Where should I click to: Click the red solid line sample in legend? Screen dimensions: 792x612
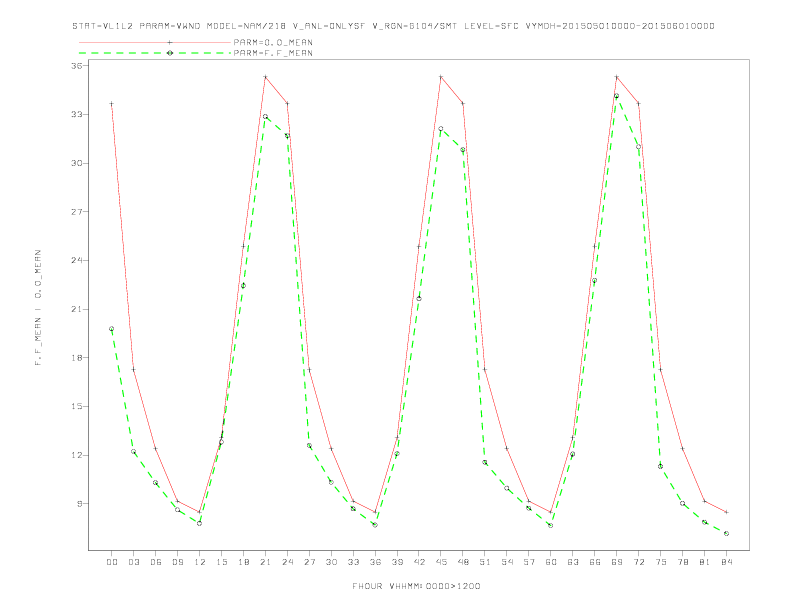pos(155,42)
